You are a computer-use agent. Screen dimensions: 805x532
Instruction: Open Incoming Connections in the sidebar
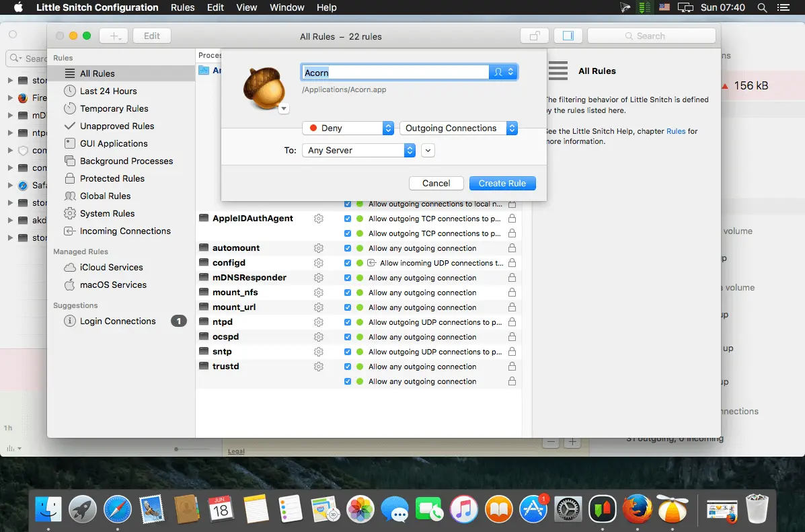pos(124,231)
